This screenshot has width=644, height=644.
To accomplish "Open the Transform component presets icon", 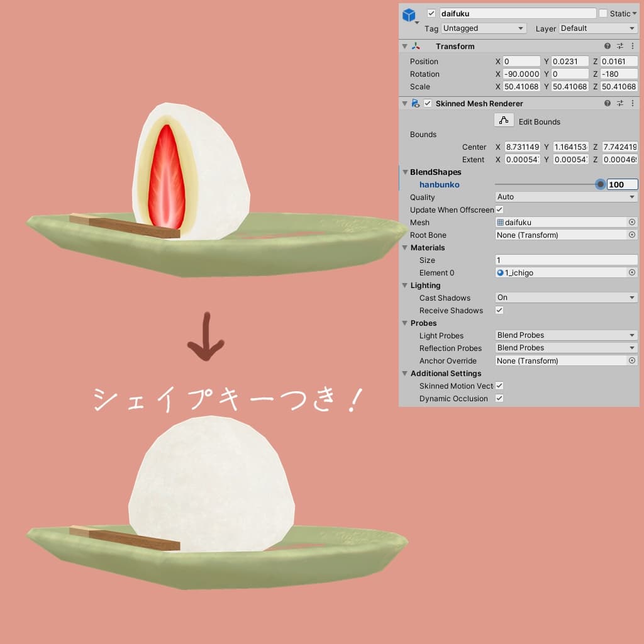I will (x=619, y=45).
